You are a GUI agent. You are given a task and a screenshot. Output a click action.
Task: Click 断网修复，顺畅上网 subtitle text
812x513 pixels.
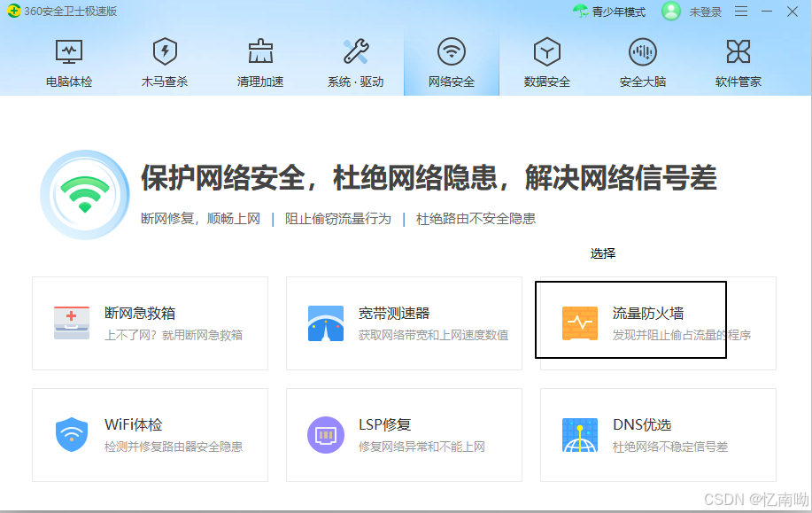(200, 219)
